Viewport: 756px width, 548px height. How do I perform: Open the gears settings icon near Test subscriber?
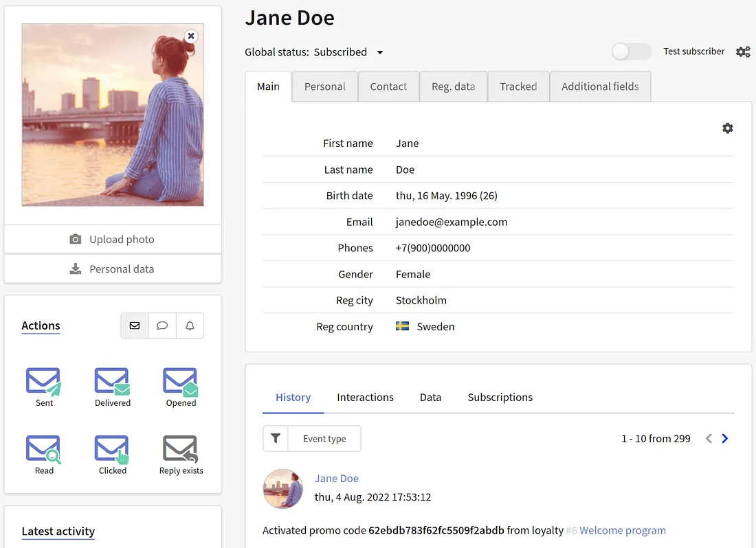tap(743, 52)
